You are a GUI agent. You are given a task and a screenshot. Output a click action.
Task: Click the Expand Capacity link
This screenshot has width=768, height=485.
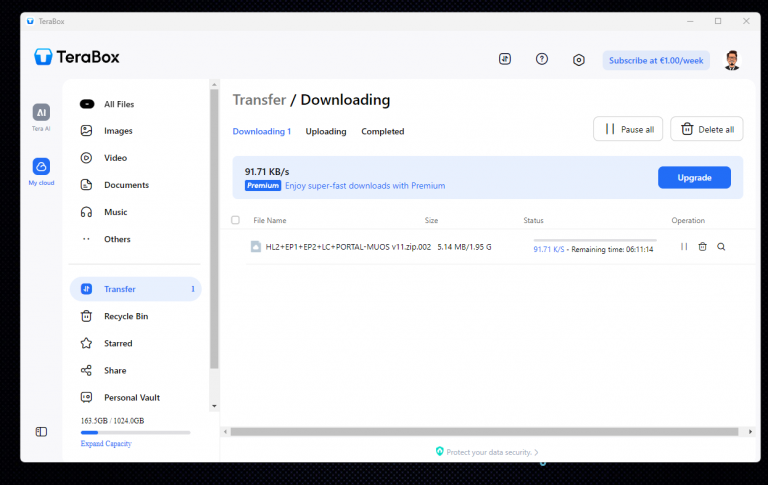[x=106, y=443]
